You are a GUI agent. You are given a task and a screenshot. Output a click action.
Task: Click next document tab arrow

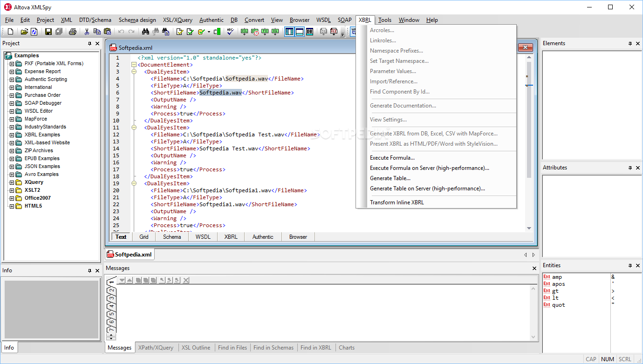point(534,255)
